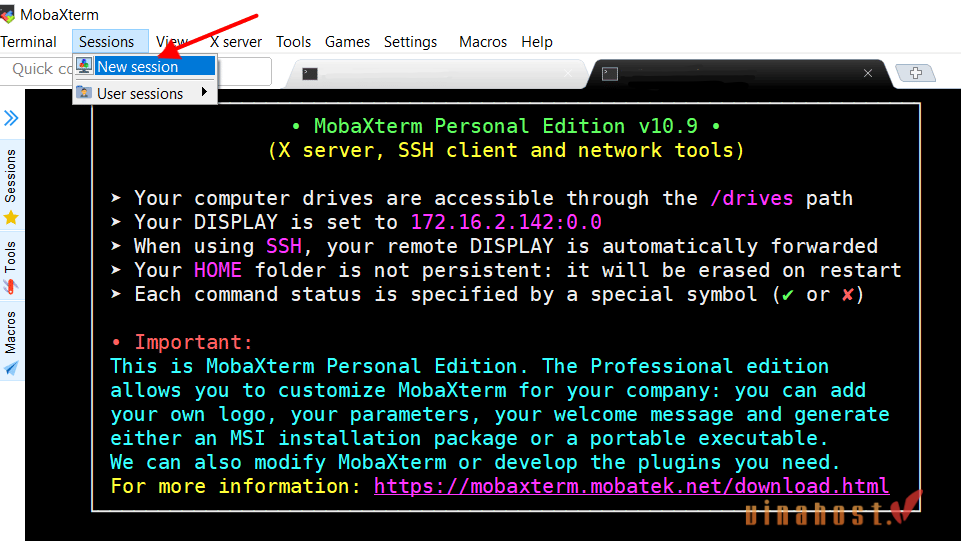Click the magenta SSH word

pos(284,246)
